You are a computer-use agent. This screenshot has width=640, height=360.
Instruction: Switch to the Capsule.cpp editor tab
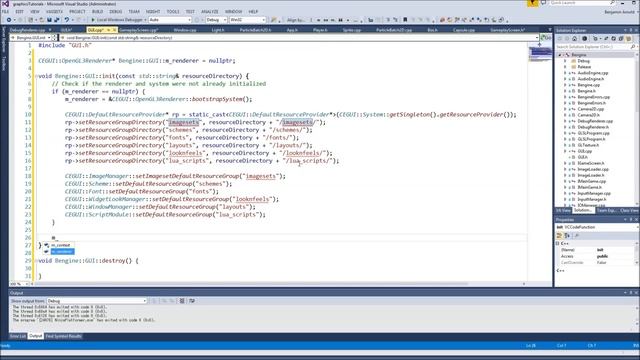[x=464, y=30]
